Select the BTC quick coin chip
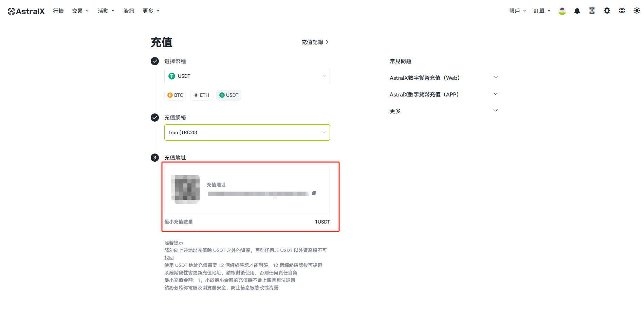This screenshot has height=321, width=644. click(175, 95)
